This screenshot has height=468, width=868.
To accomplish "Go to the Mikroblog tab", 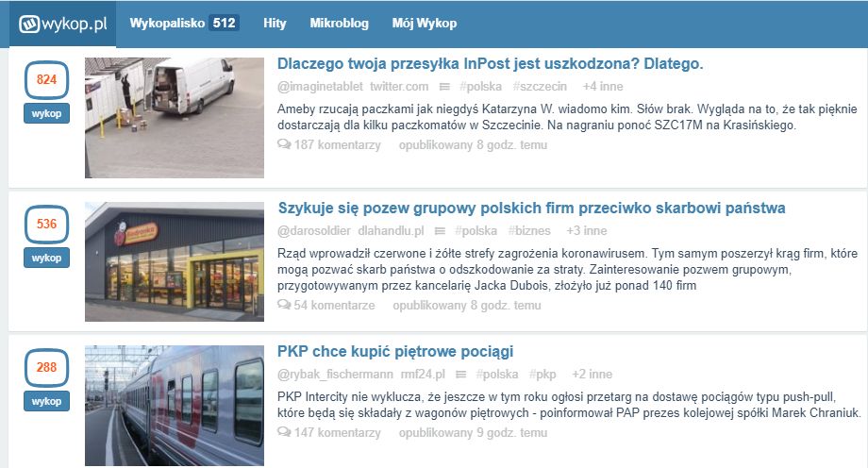I will point(339,24).
